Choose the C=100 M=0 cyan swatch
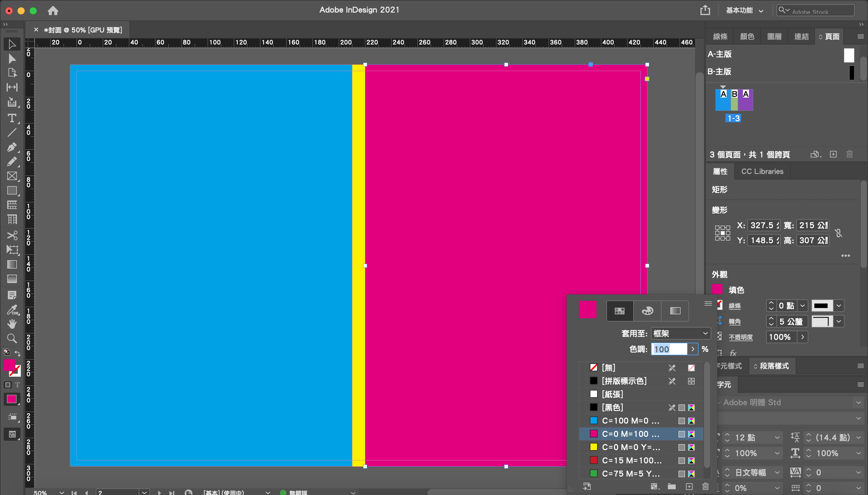The height and width of the screenshot is (495, 868). [630, 421]
